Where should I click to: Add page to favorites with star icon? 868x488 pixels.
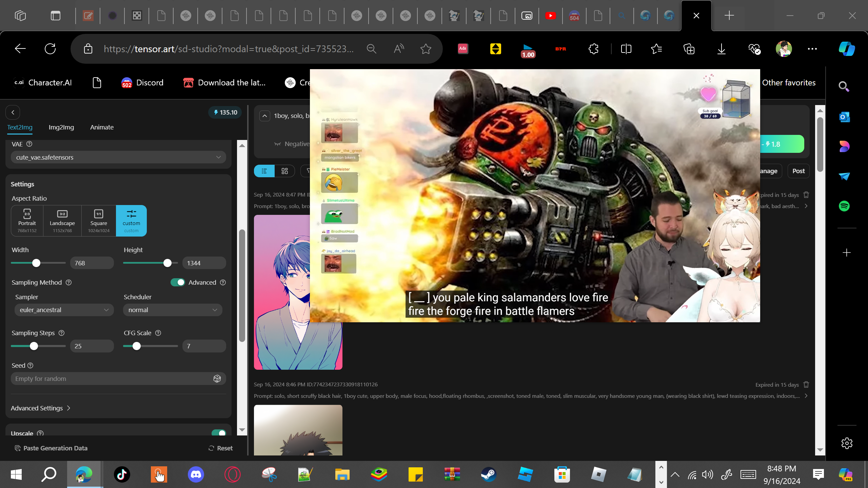click(x=426, y=49)
